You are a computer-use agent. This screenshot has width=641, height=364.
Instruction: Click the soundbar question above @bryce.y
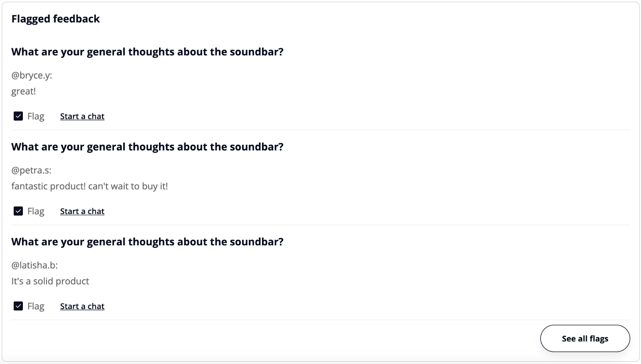click(x=147, y=52)
